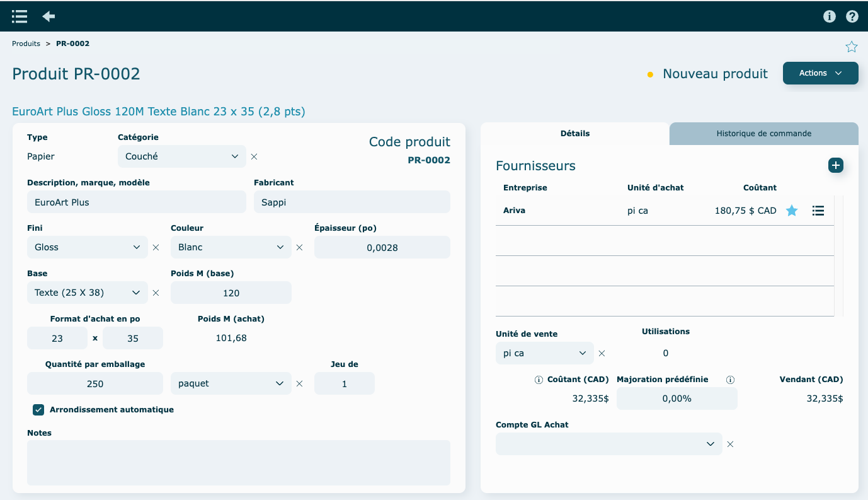Open Ariva supplier row options menu
Image resolution: width=868 pixels, height=500 pixels.
tap(818, 211)
